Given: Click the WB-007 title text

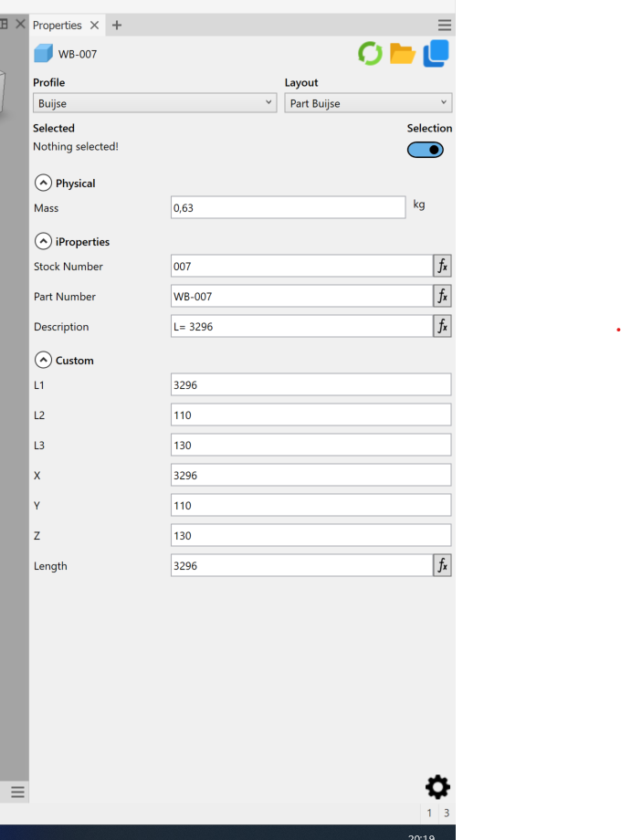Looking at the screenshot, I should 78,54.
